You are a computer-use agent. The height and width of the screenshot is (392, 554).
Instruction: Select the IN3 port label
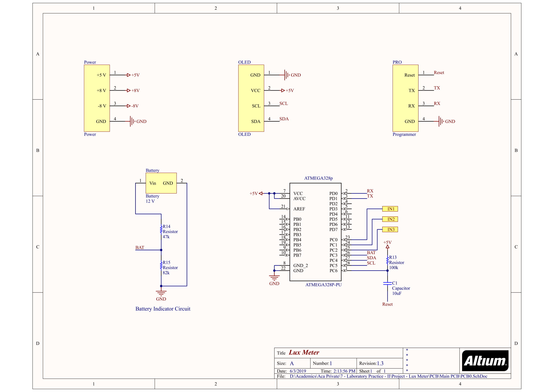pos(390,230)
